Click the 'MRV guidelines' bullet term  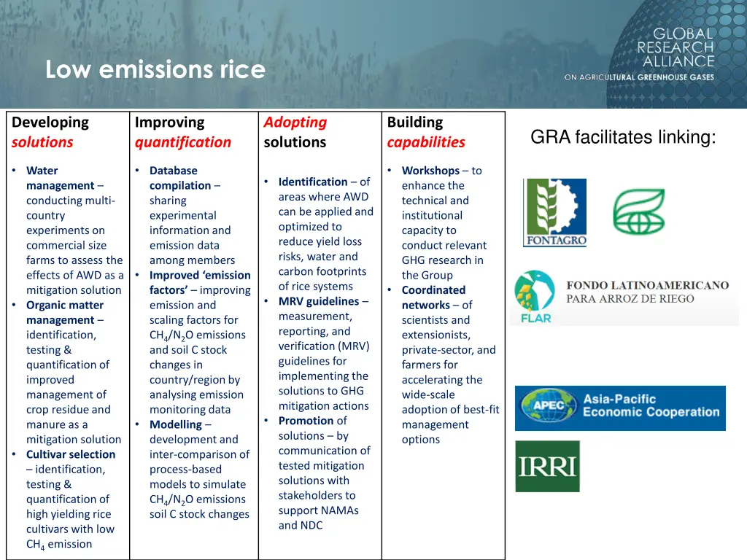319,301
